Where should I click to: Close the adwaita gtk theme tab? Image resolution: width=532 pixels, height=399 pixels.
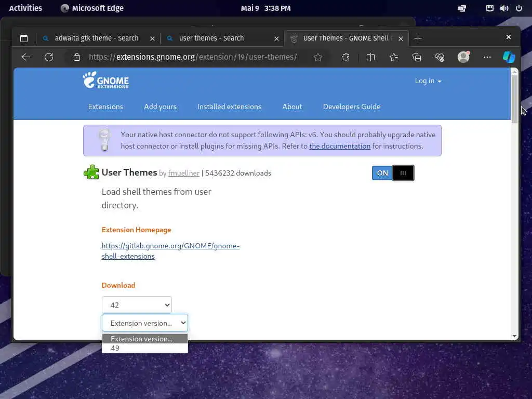pos(152,38)
